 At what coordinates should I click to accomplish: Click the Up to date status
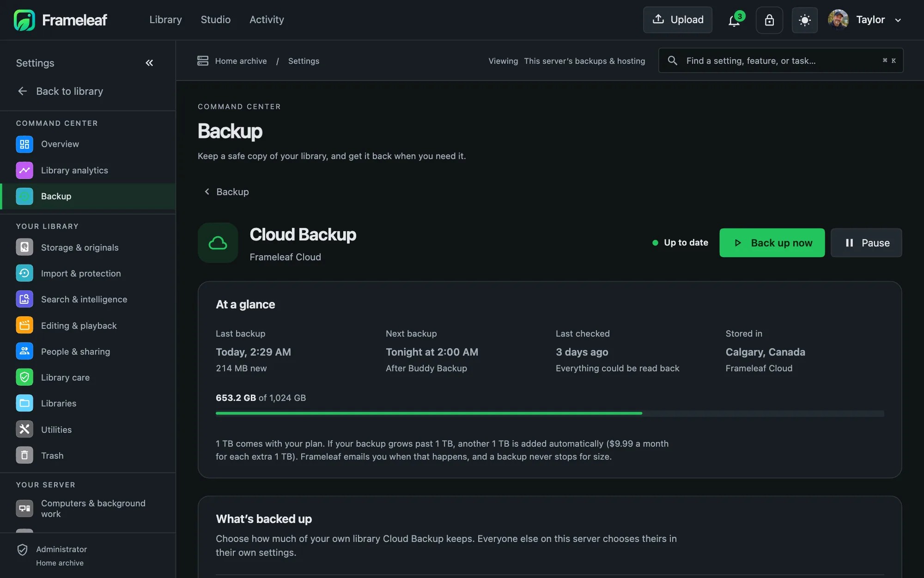click(680, 243)
